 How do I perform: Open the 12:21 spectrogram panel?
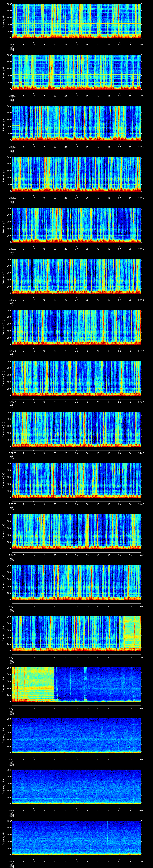click(x=76, y=378)
